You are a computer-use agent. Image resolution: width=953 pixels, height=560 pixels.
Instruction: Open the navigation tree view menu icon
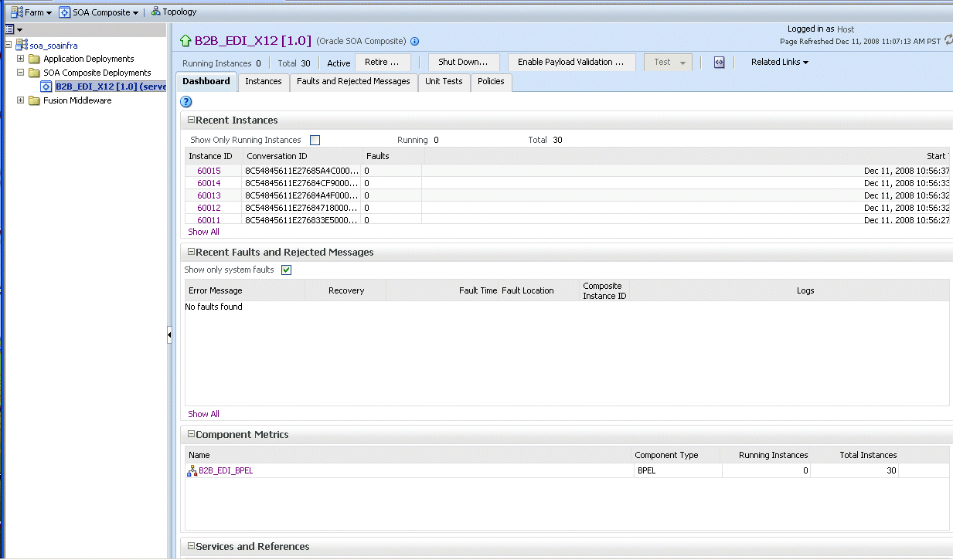click(x=13, y=29)
